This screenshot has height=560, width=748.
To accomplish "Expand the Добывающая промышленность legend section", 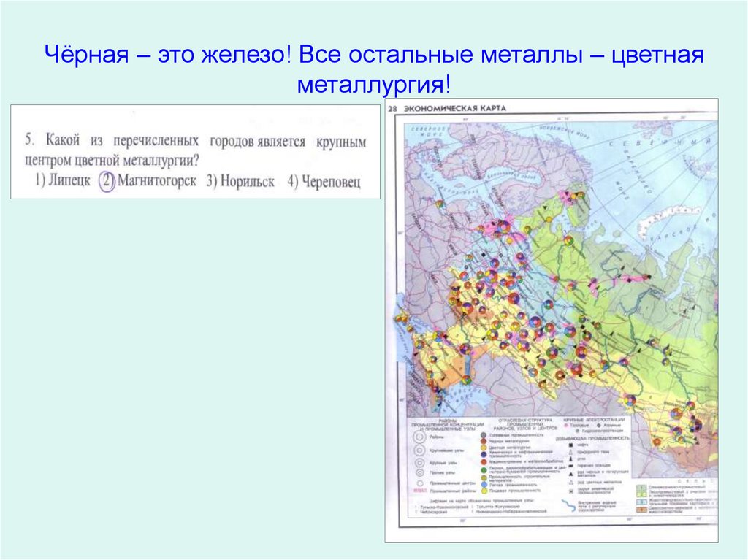I will 592,437.
